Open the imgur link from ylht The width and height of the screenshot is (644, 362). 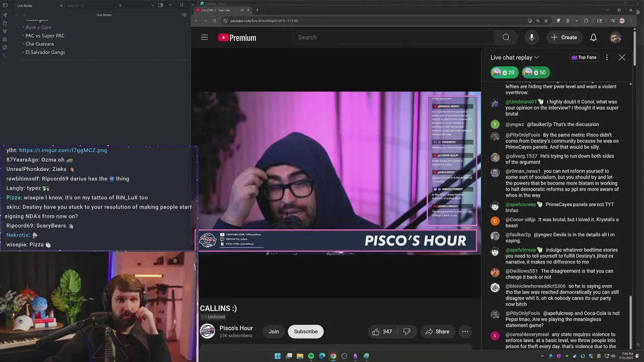coord(63,150)
